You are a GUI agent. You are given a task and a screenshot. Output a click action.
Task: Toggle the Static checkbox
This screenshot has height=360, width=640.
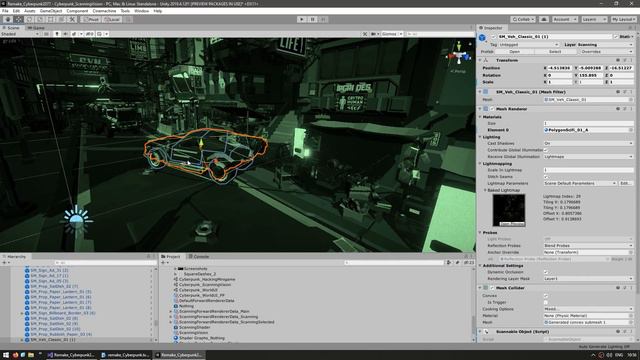pyautogui.click(x=616, y=37)
